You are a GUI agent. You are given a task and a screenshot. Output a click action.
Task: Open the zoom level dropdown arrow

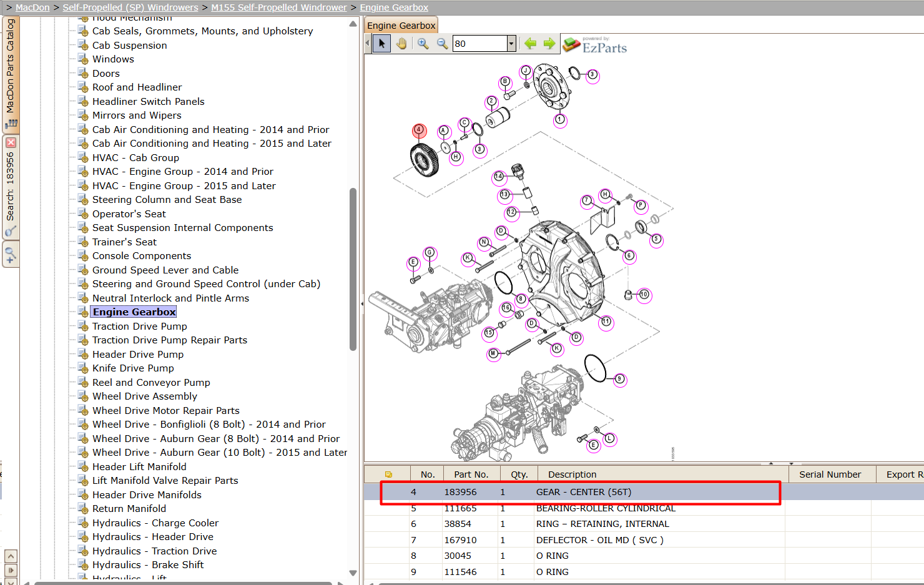click(511, 44)
